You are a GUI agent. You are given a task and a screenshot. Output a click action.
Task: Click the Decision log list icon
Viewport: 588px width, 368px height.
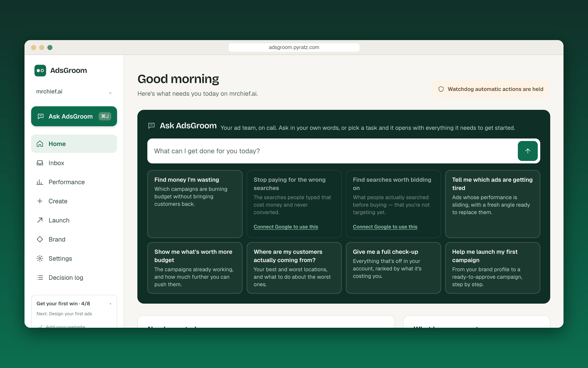pos(40,277)
